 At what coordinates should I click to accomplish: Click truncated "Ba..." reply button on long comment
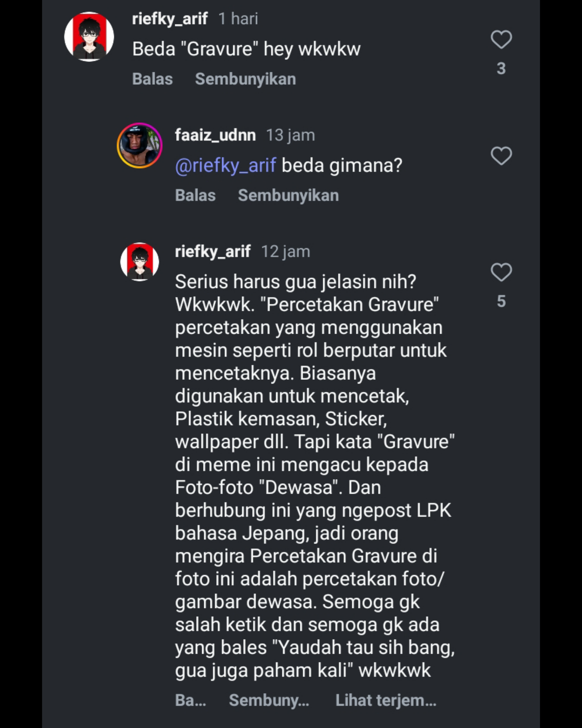point(191,700)
